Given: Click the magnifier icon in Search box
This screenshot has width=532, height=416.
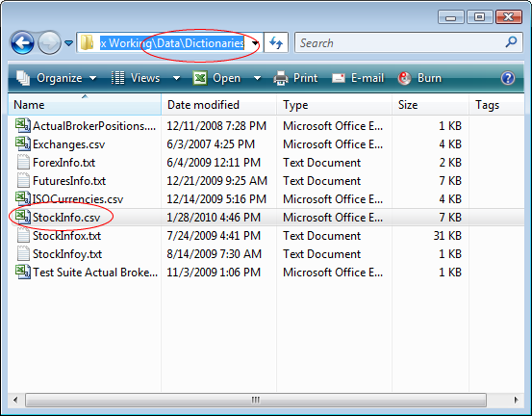Looking at the screenshot, I should pyautogui.click(x=511, y=42).
